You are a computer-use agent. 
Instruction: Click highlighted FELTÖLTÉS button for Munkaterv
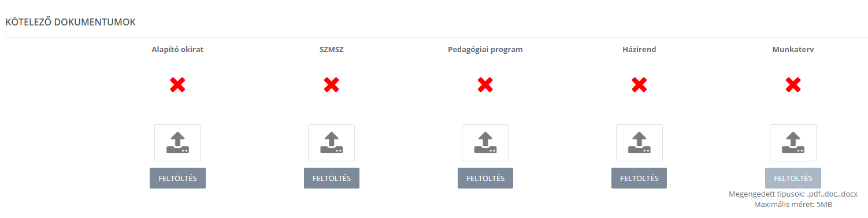click(x=793, y=178)
